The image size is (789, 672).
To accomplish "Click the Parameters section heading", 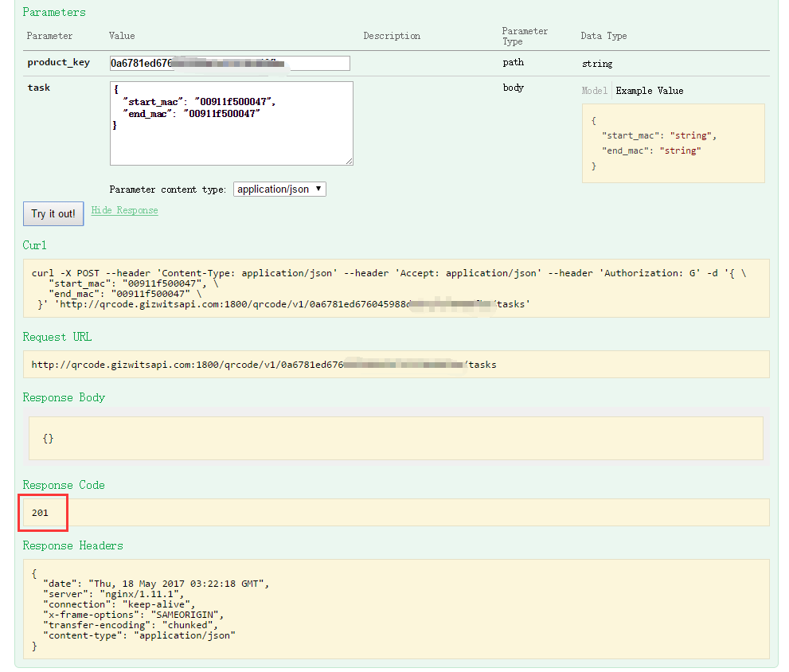I will tap(54, 13).
